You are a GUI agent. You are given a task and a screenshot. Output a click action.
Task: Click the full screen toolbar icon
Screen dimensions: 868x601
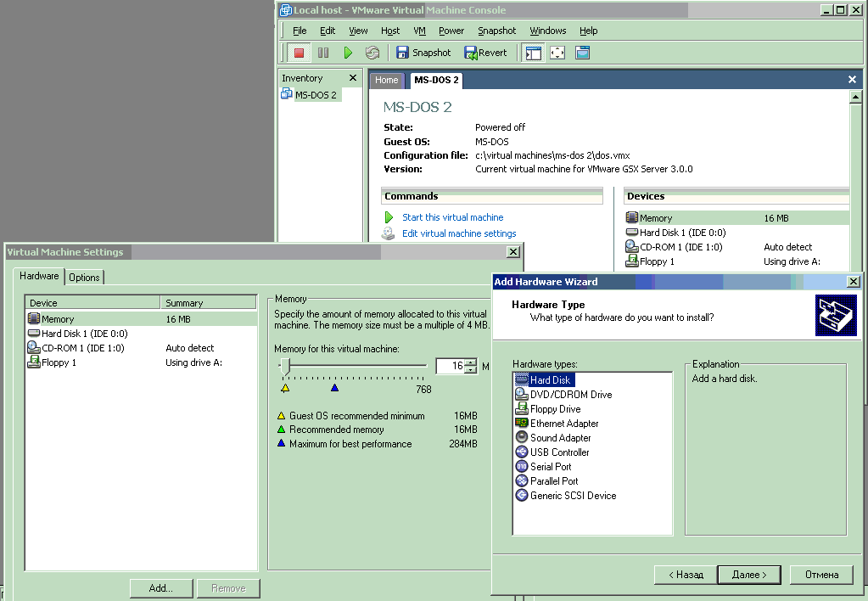coord(557,53)
